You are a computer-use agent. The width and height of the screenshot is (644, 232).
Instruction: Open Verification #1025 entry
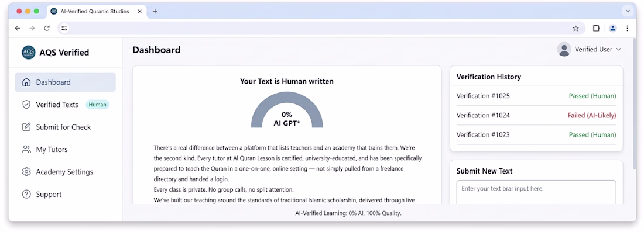click(536, 96)
